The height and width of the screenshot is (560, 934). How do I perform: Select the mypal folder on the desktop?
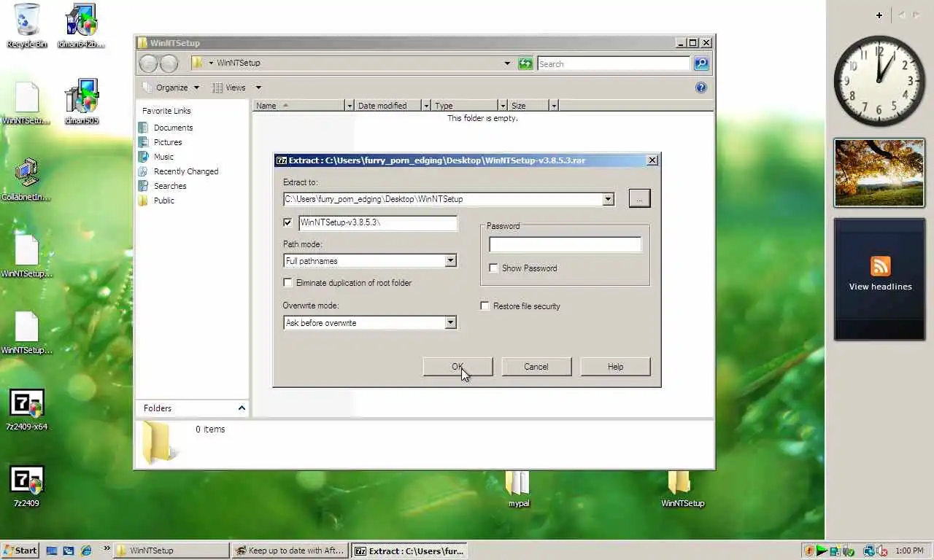click(x=518, y=489)
